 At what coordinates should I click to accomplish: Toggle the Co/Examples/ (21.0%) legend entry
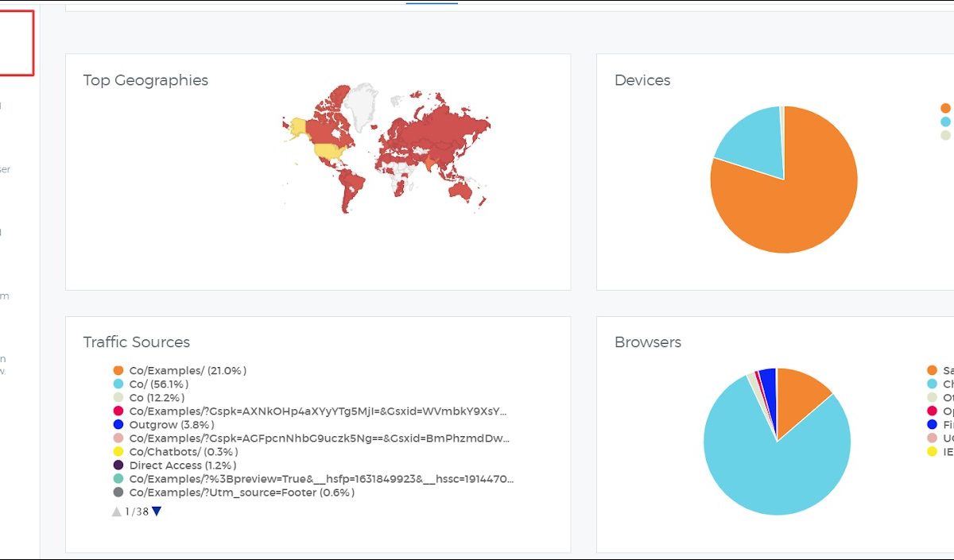pos(188,370)
